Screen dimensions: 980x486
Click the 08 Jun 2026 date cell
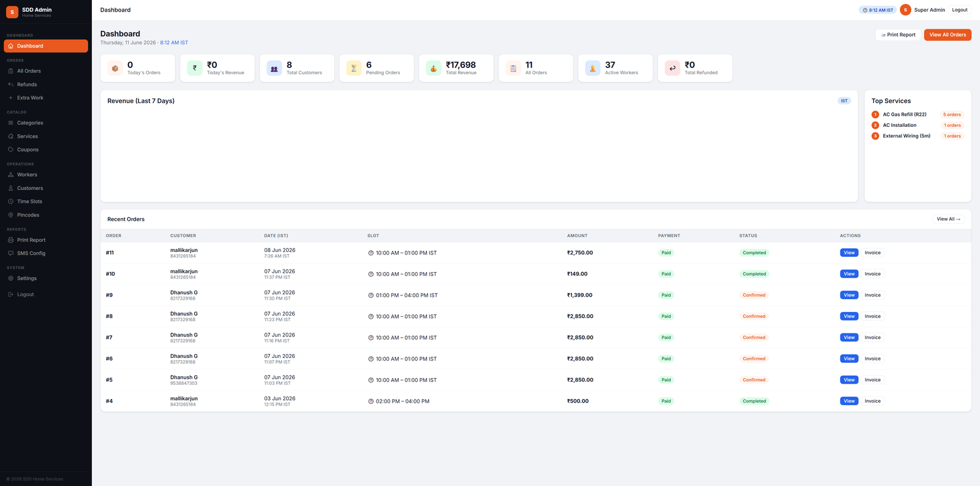pyautogui.click(x=280, y=250)
